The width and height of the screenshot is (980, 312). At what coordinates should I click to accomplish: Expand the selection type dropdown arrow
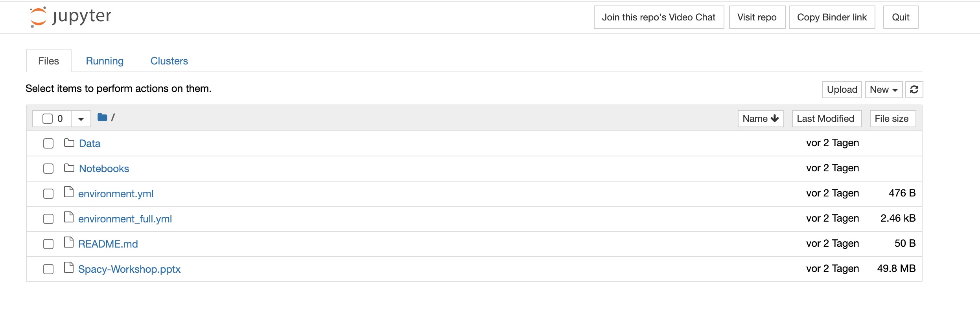81,119
